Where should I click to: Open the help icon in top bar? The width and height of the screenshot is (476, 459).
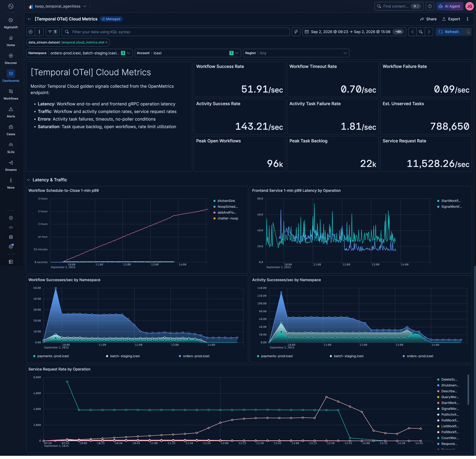pos(430,6)
